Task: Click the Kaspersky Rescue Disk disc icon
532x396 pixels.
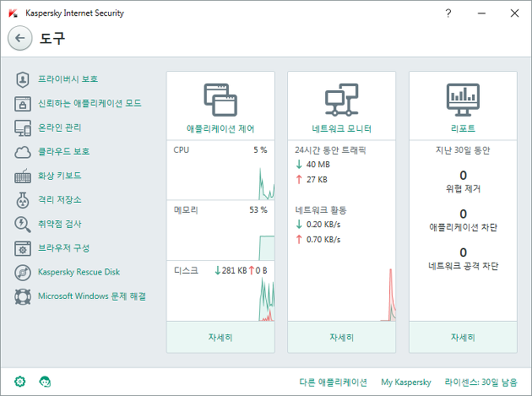Action: 23,273
